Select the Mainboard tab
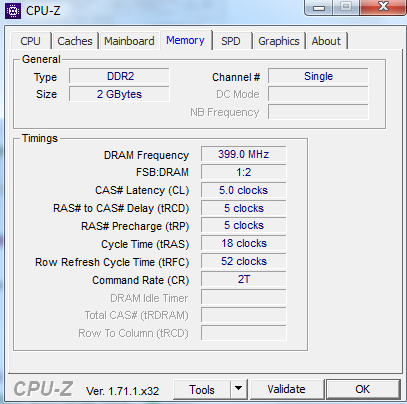 point(129,41)
